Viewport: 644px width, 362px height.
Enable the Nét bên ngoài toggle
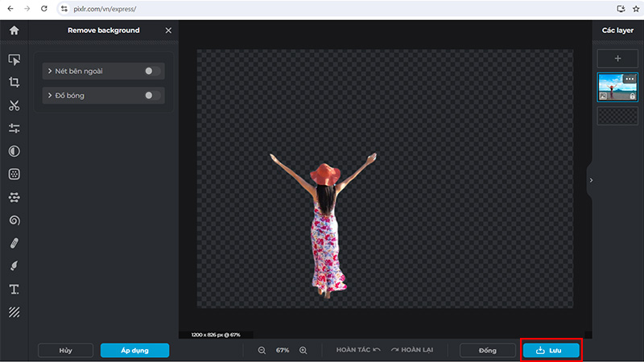point(153,72)
